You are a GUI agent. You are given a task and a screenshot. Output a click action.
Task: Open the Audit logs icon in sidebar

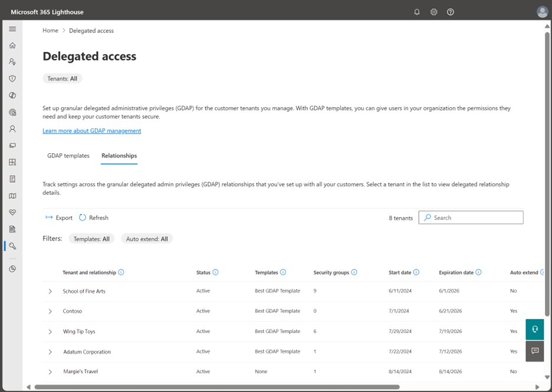click(12, 229)
